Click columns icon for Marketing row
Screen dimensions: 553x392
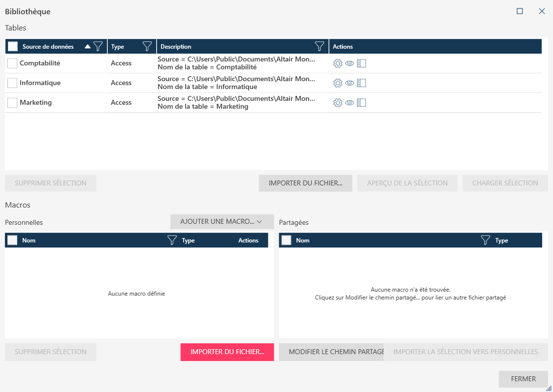[361, 103]
